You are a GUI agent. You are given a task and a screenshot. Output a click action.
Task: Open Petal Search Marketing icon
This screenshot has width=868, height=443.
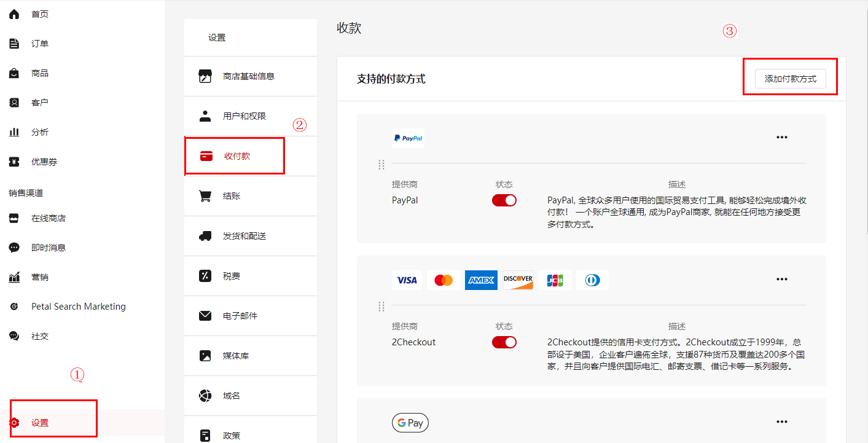[14, 307]
